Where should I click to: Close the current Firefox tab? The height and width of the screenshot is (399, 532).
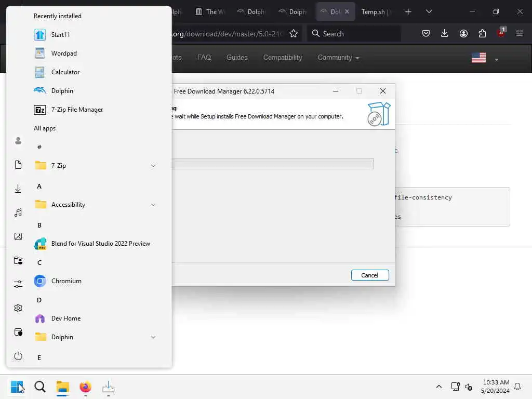click(347, 11)
